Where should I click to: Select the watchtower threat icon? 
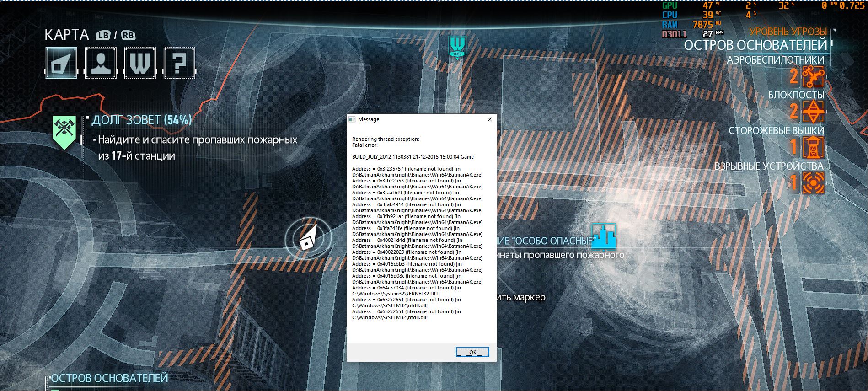coord(813,147)
